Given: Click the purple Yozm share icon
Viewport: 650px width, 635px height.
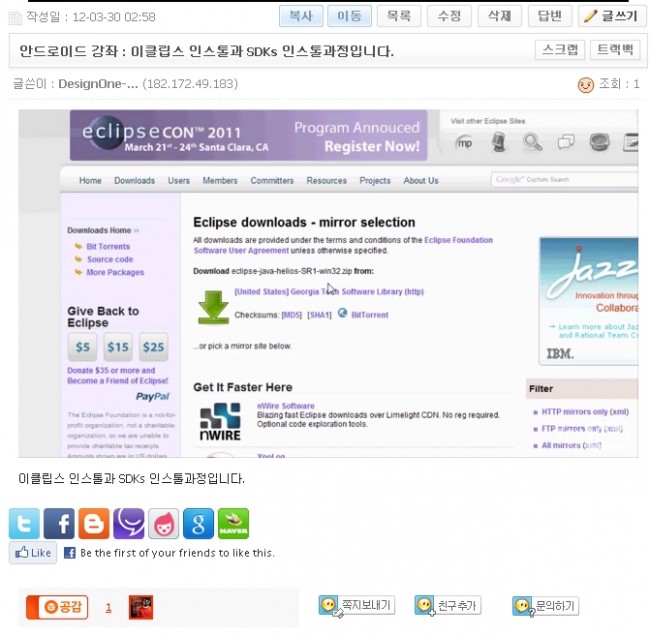Looking at the screenshot, I should pos(129,524).
